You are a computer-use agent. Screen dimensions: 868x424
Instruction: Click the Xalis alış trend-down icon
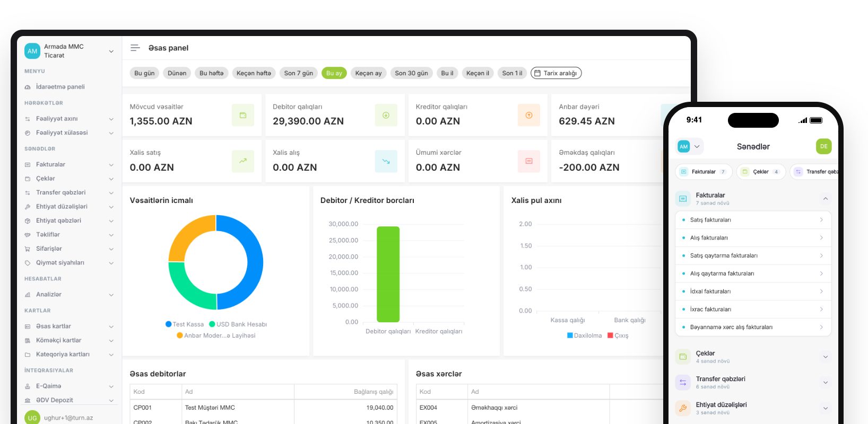(x=386, y=161)
